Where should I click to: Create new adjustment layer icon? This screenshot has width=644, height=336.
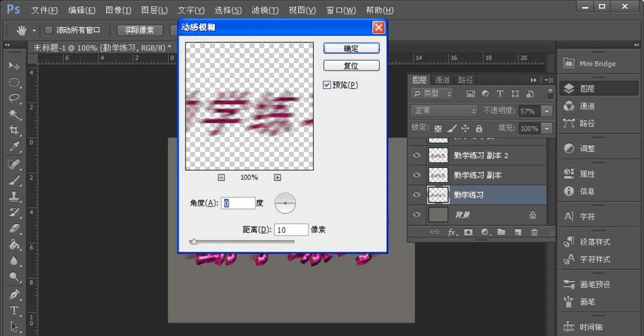coord(485,232)
